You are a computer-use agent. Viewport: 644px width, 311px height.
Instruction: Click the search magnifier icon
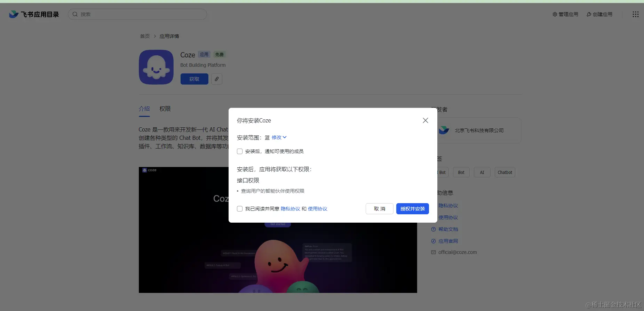click(x=75, y=14)
